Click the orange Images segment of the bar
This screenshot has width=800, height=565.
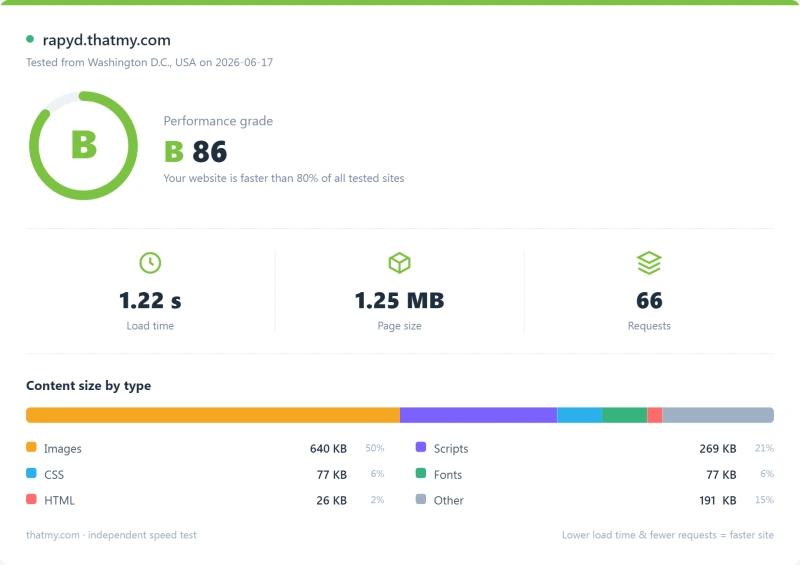[x=213, y=415]
